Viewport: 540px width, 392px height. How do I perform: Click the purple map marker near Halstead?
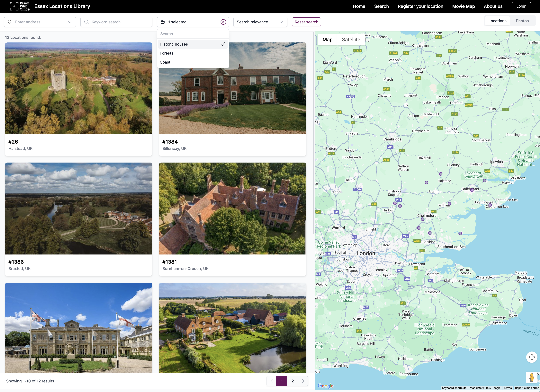(x=440, y=174)
